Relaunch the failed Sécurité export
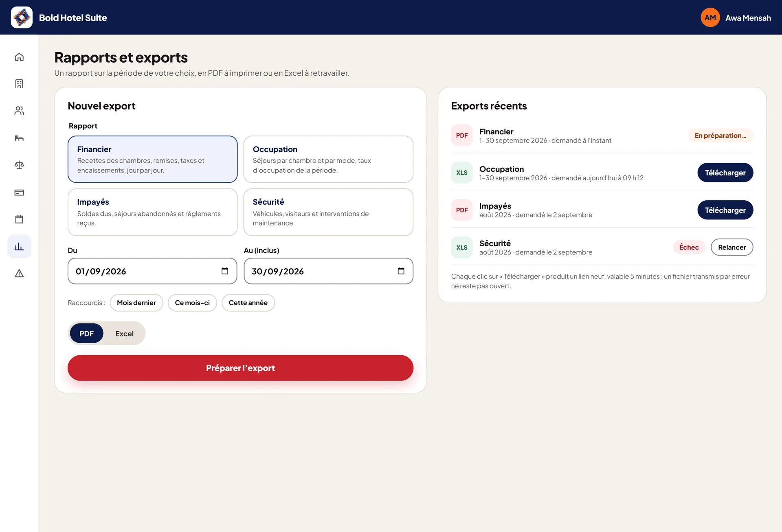Viewport: 782px width, 532px height. [731, 247]
